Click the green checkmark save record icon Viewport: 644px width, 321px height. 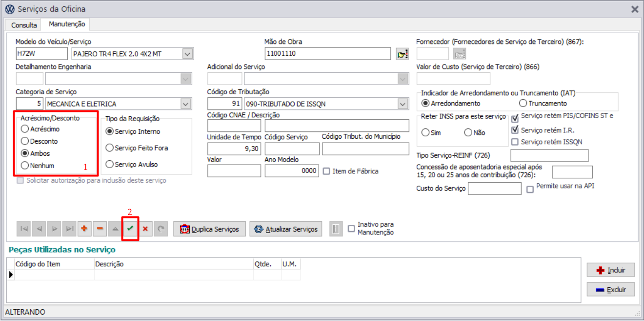pyautogui.click(x=130, y=229)
